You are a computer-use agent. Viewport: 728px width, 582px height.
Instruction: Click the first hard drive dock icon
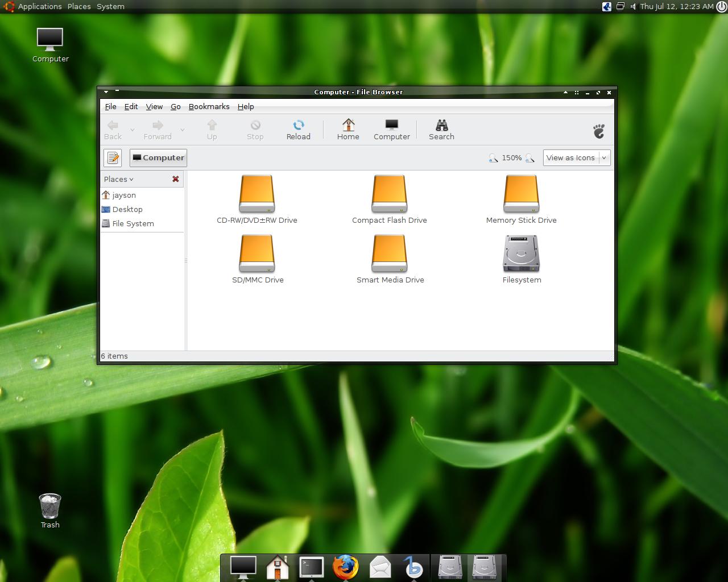(450, 567)
